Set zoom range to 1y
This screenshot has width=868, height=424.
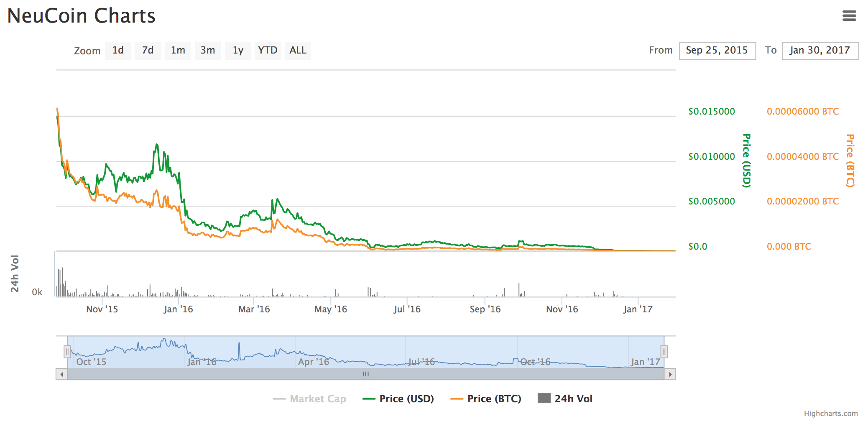point(238,51)
